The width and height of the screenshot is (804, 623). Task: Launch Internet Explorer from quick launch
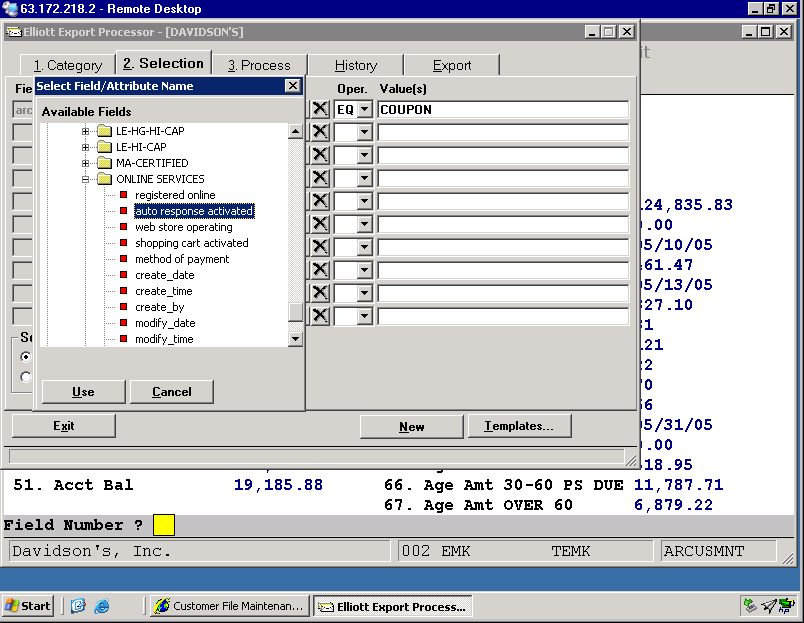(x=102, y=606)
